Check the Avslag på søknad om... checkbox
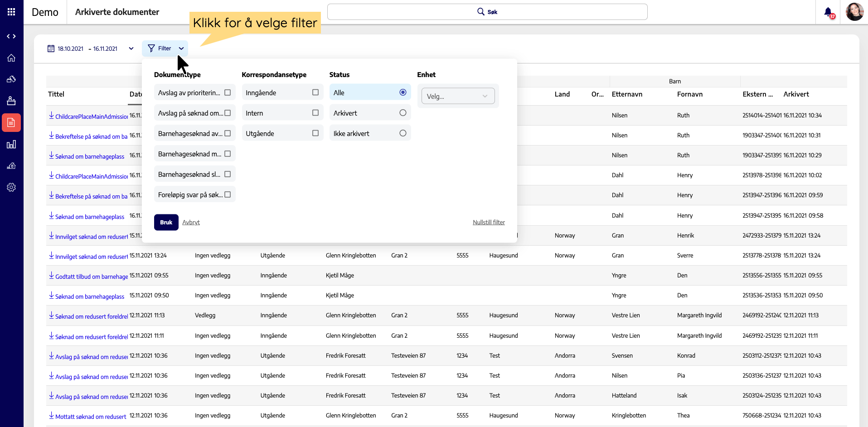The image size is (868, 427). point(228,113)
